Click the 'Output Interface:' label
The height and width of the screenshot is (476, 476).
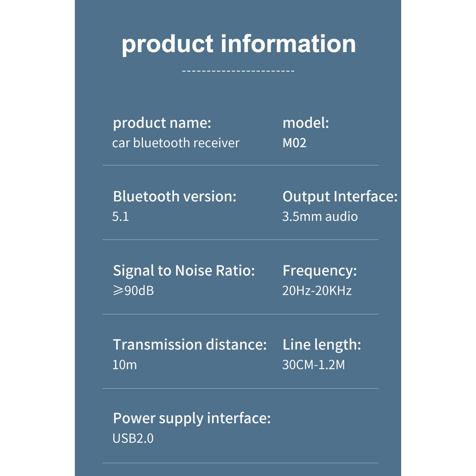[x=340, y=197]
